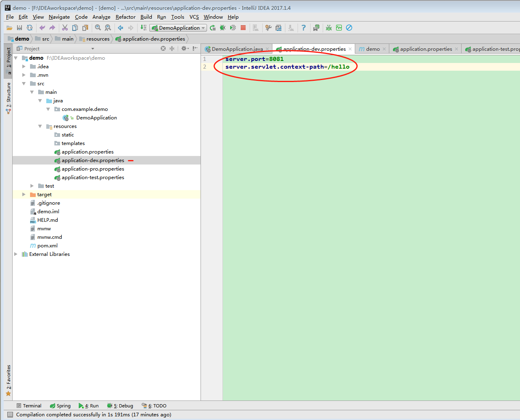520x420 pixels.
Task: Collapse the main folder
Action: point(32,92)
